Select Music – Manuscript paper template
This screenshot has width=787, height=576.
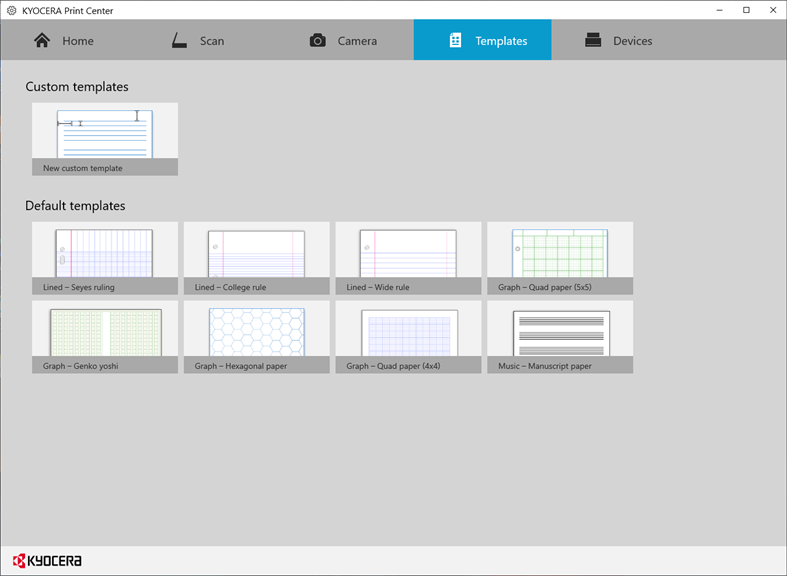560,337
